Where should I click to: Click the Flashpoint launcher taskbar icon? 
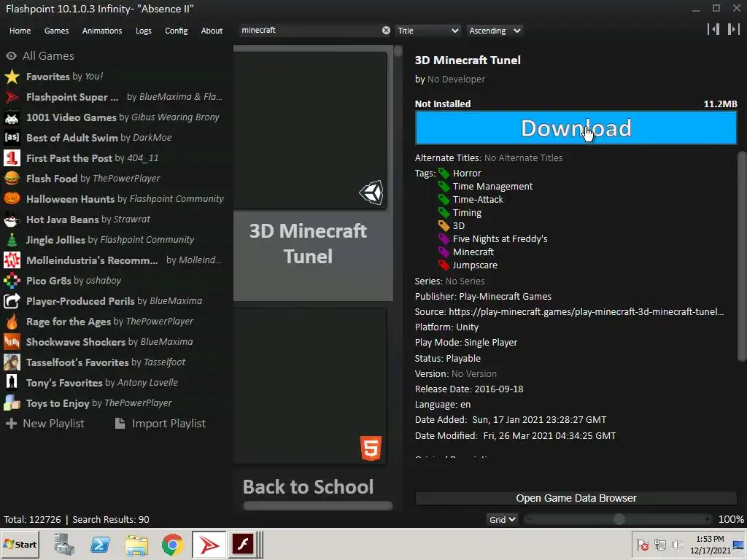[x=209, y=544]
